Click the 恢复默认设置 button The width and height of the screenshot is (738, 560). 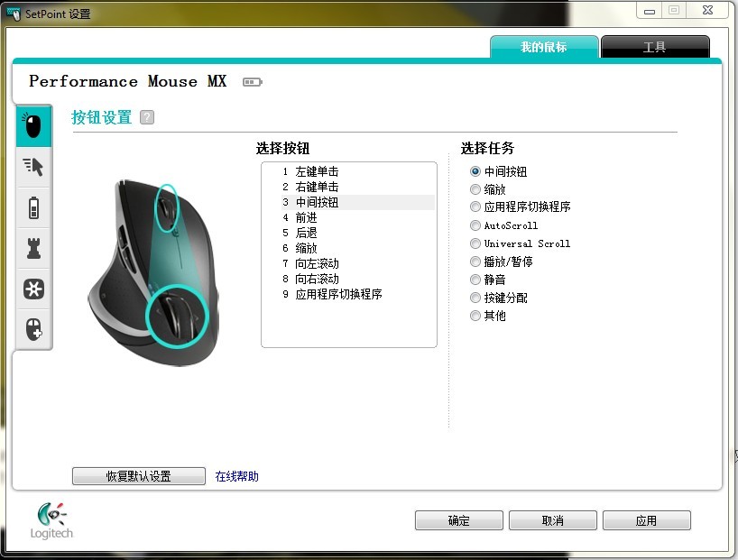tap(139, 476)
